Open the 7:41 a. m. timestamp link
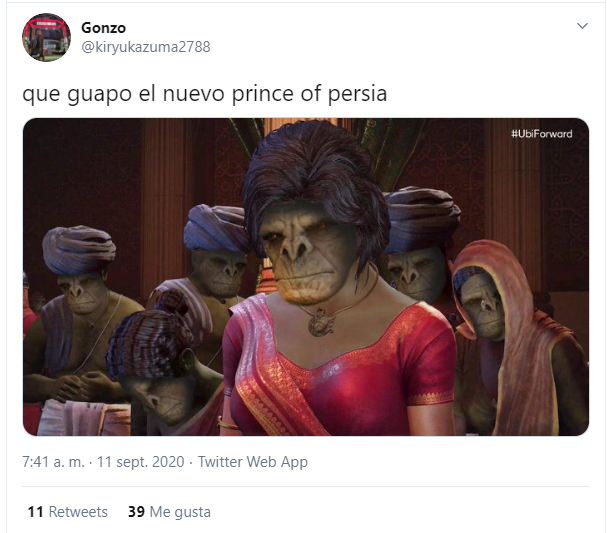607x533 pixels. pos(53,462)
